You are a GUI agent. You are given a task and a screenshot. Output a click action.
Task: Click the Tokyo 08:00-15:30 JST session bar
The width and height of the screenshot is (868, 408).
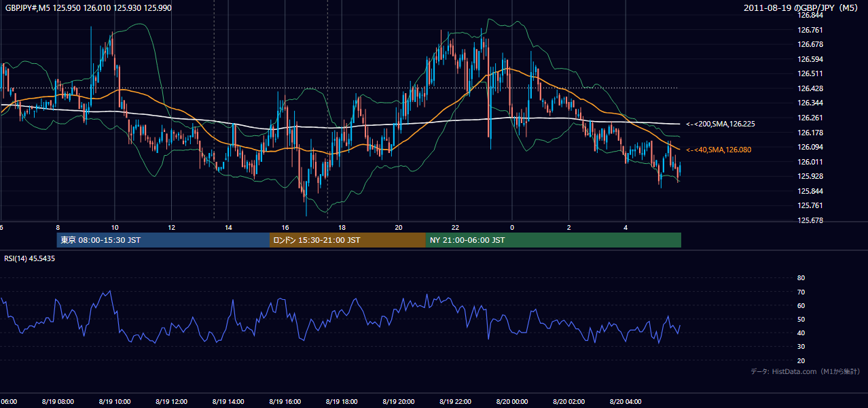pyautogui.click(x=163, y=240)
